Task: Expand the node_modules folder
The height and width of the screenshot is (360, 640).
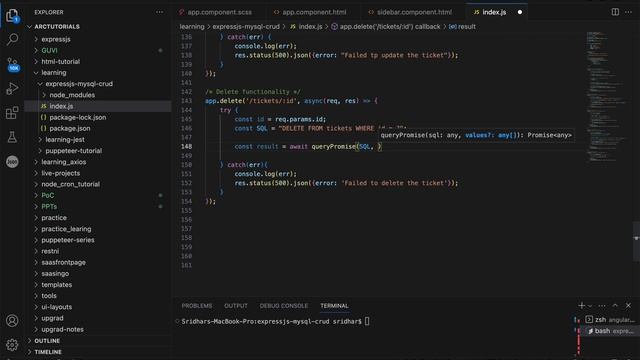Action: [x=72, y=95]
